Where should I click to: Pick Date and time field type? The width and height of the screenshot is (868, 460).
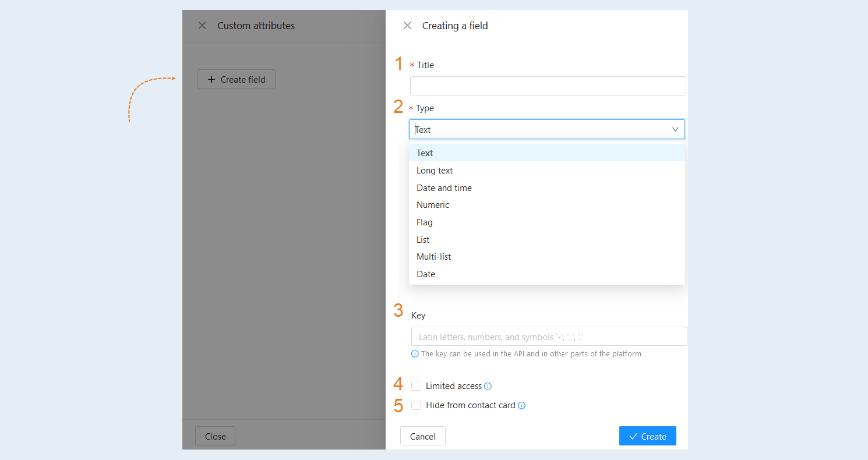coord(547,187)
